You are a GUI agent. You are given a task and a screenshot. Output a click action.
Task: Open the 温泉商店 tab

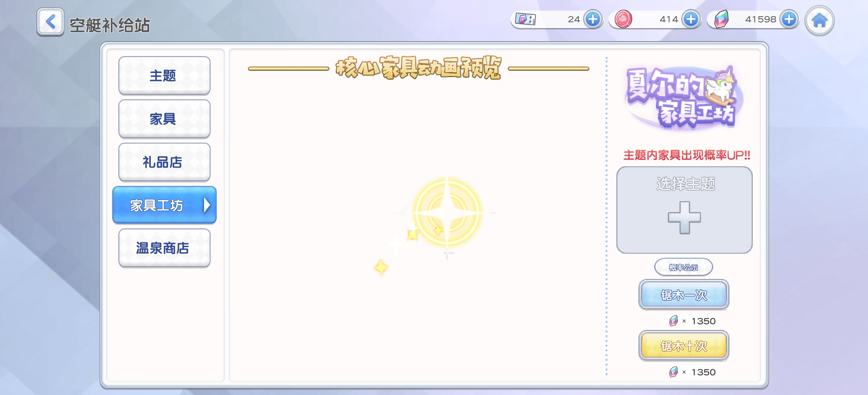point(165,248)
